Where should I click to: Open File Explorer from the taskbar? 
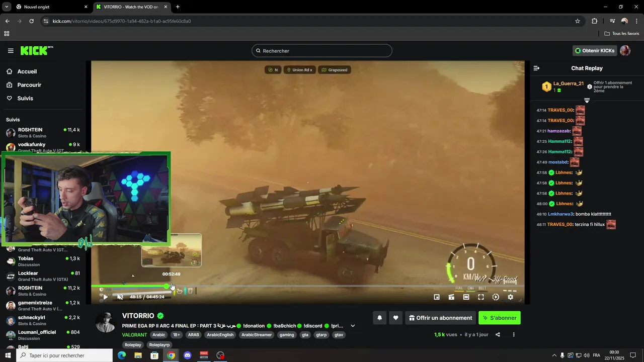138,355
